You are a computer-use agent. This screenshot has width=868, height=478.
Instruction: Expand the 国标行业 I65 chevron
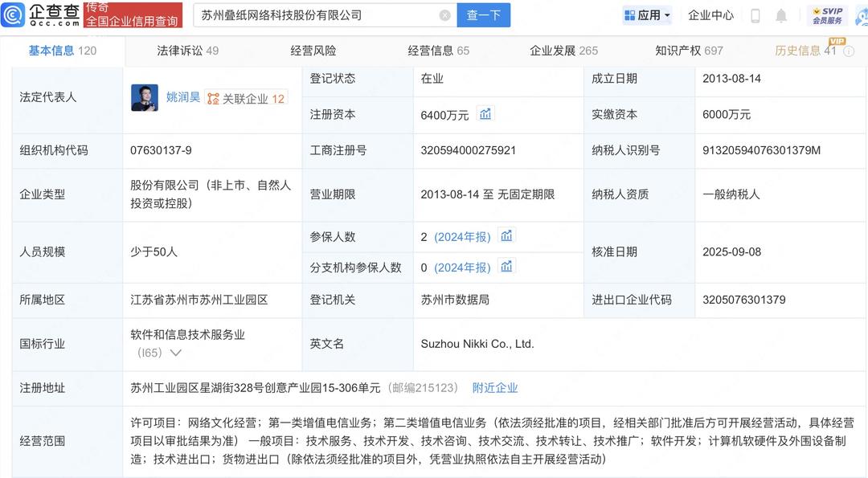point(176,353)
